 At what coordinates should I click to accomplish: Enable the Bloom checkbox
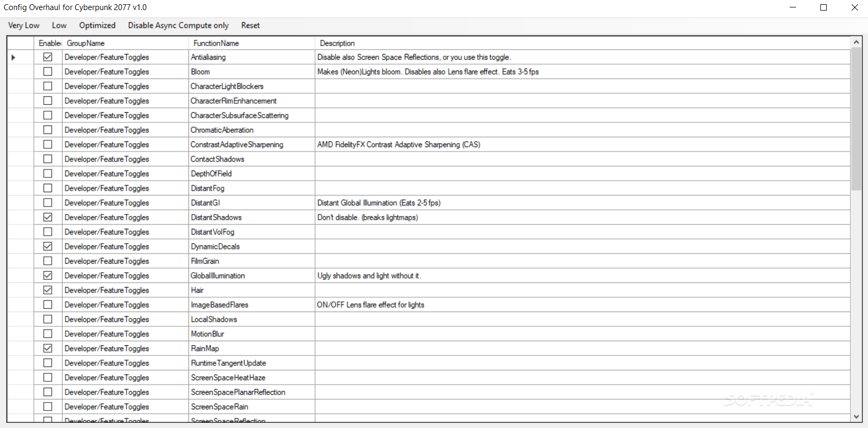pyautogui.click(x=48, y=72)
